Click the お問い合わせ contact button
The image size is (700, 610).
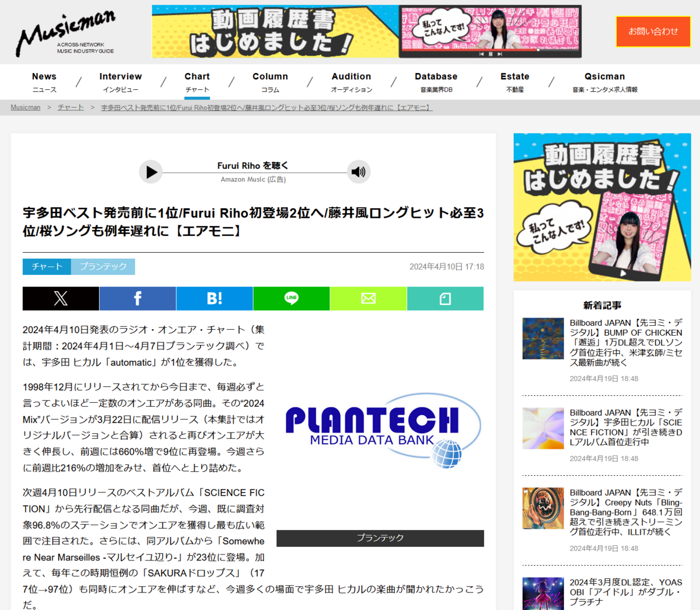point(653,32)
